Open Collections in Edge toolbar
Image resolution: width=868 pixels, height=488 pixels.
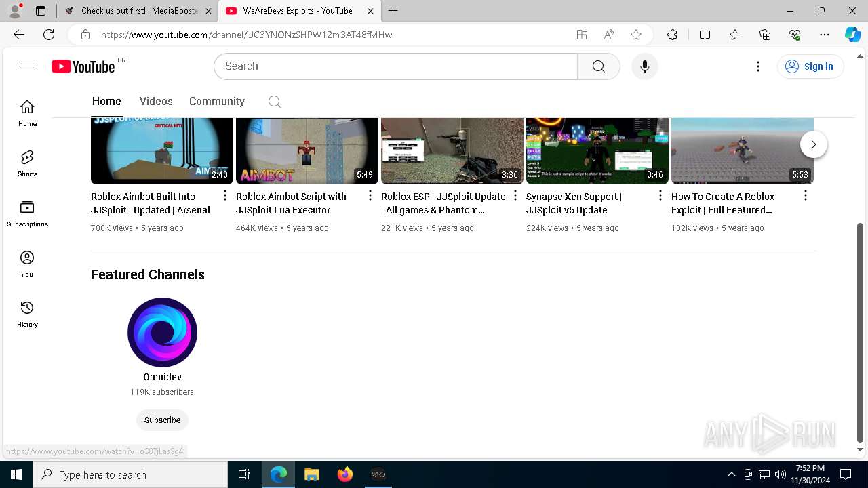click(x=765, y=35)
